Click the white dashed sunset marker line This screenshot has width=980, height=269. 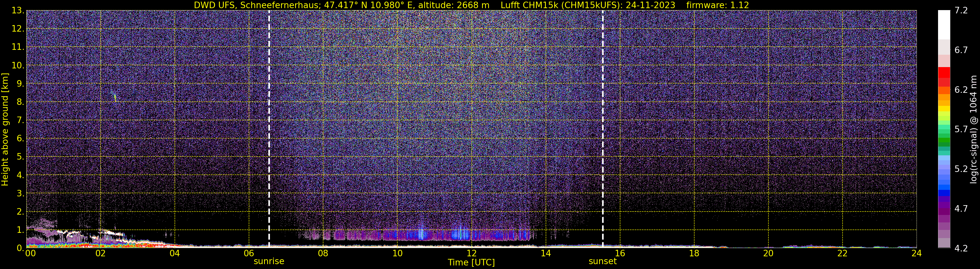coord(603,129)
